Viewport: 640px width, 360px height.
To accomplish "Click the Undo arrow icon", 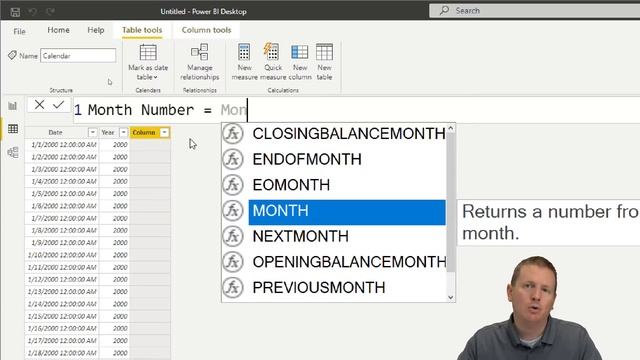I will pos(33,11).
